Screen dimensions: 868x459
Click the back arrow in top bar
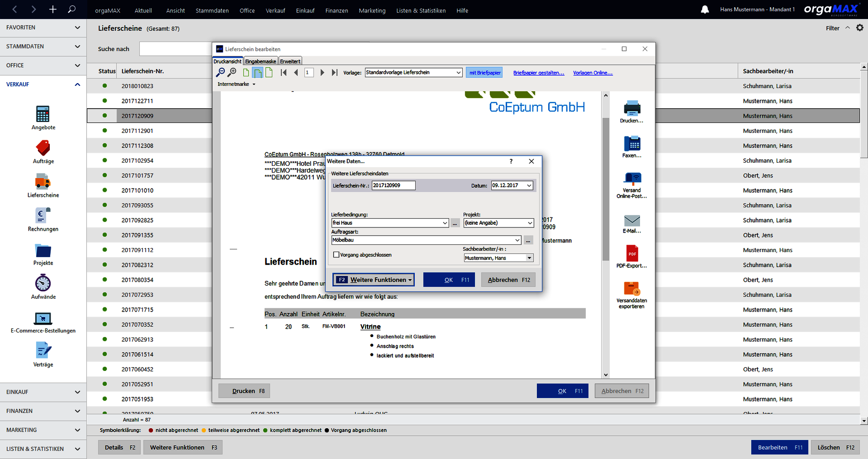click(x=15, y=9)
